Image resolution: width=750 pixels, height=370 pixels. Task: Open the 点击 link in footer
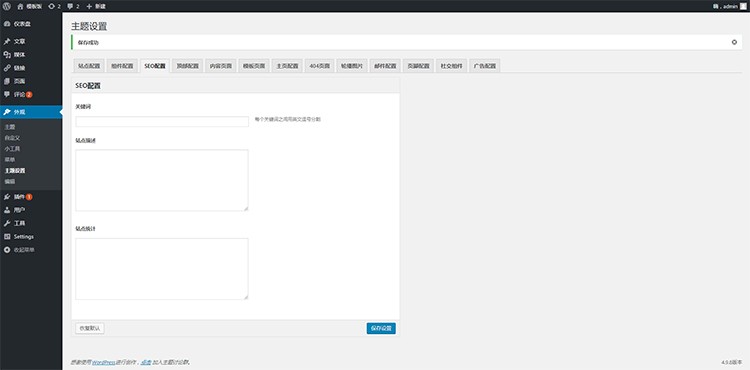[146, 362]
